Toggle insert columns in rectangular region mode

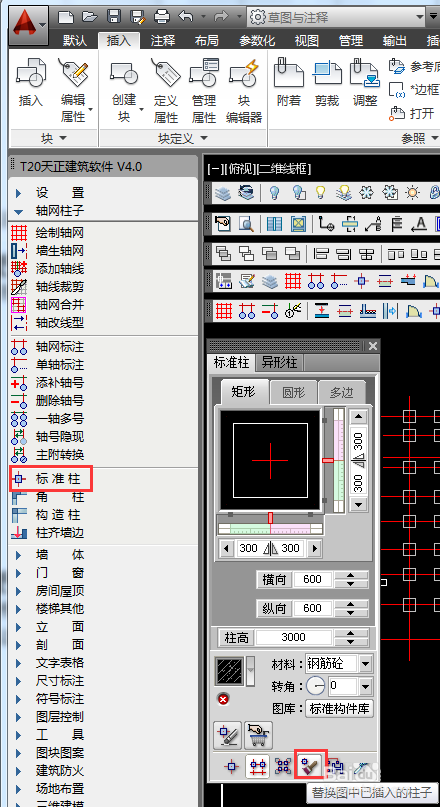pos(283,766)
